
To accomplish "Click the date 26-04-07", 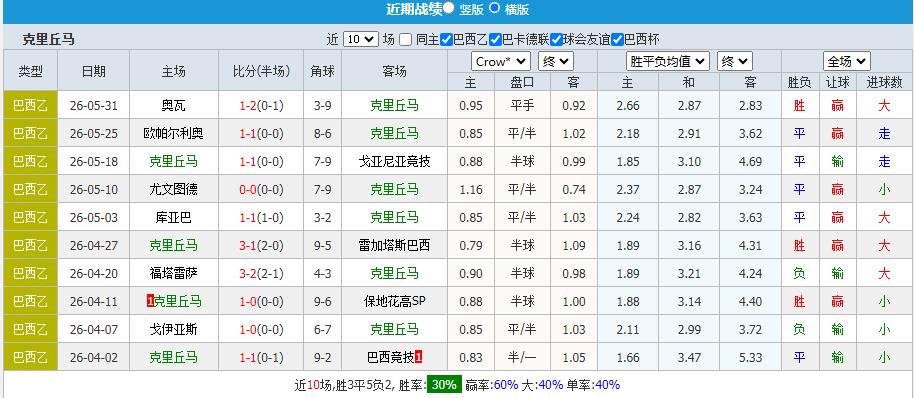I will click(93, 329).
